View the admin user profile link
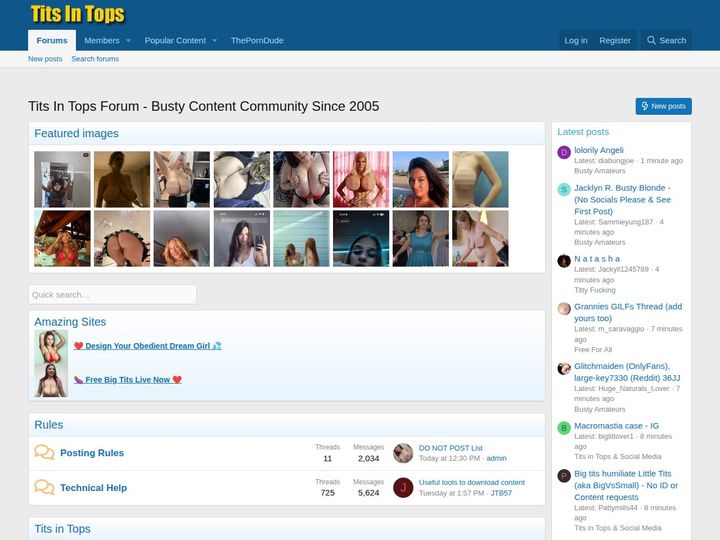Screen dimensions: 720x540 coord(496,458)
